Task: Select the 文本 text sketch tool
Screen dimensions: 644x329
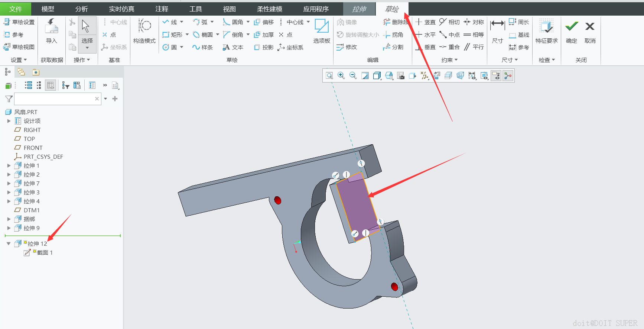Action: (x=233, y=47)
